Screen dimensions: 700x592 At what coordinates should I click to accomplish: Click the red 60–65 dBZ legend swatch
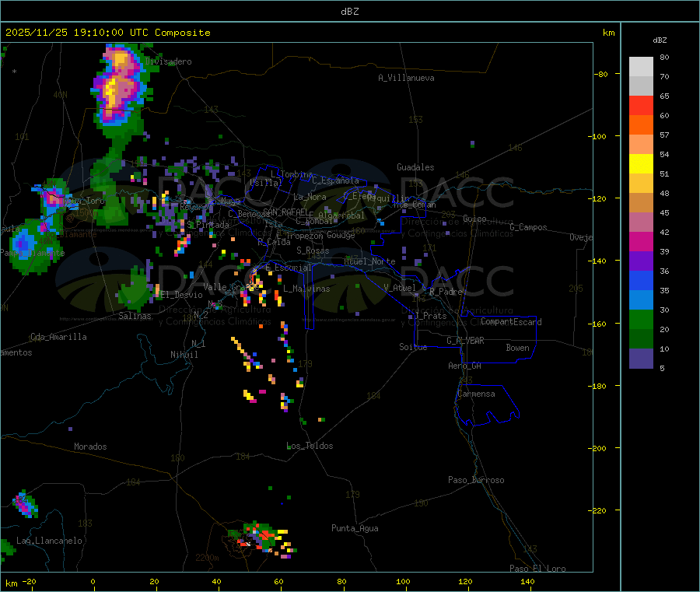pos(641,105)
